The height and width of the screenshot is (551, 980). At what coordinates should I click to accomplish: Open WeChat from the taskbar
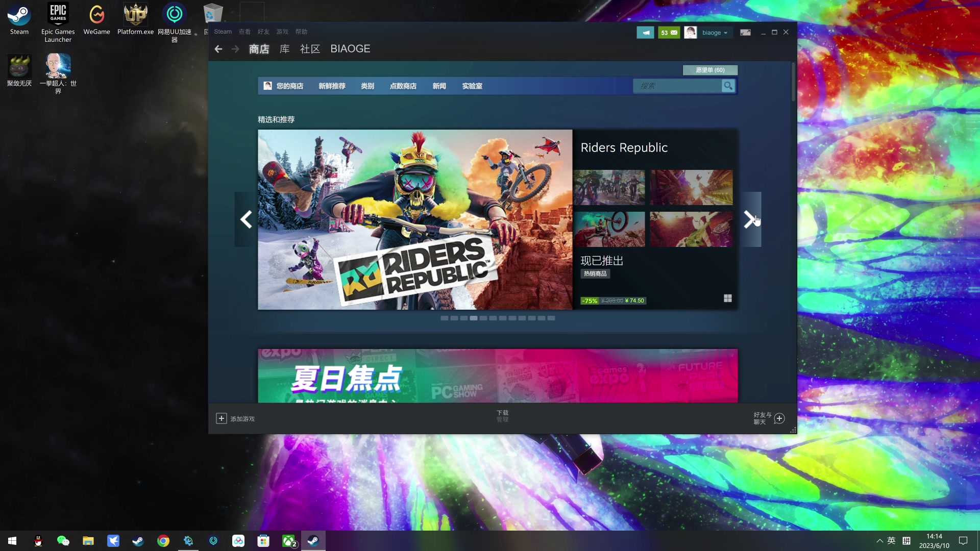click(63, 541)
